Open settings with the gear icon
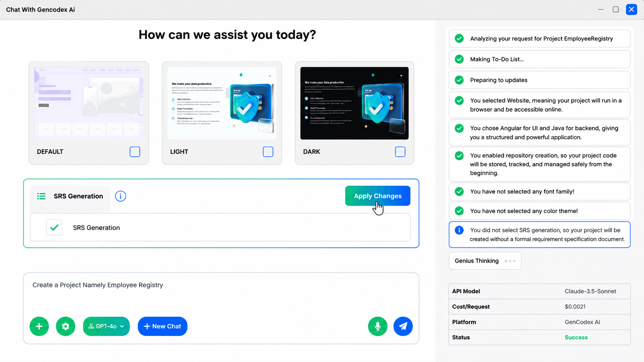The height and width of the screenshot is (362, 644). [x=65, y=326]
